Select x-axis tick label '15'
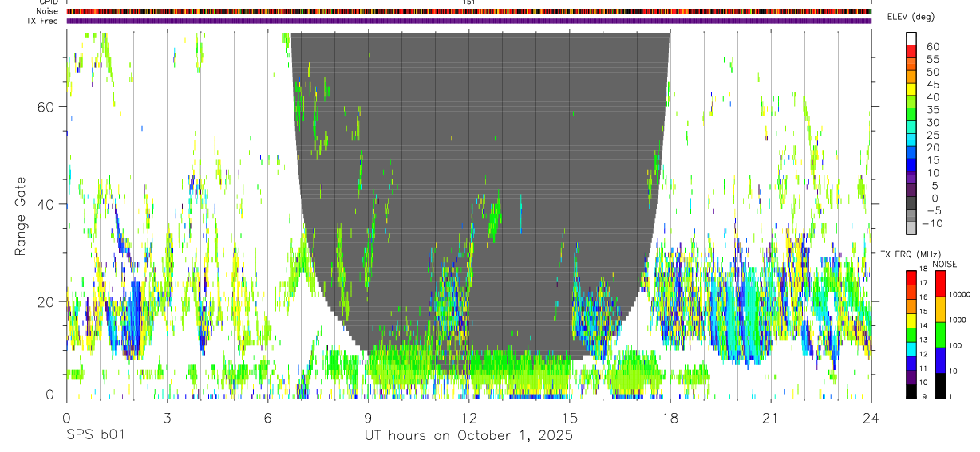980x452 pixels. (569, 418)
